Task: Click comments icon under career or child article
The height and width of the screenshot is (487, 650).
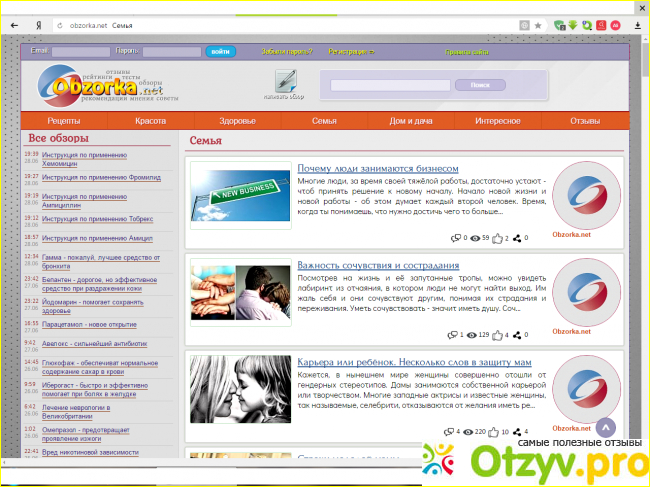Action: pos(456,432)
